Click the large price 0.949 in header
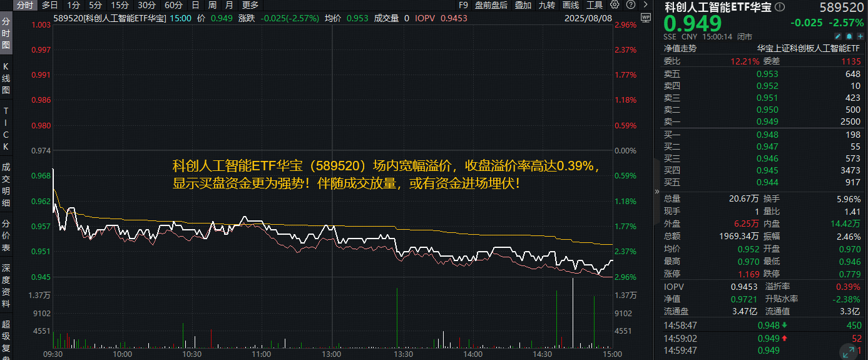The image size is (868, 360). point(692,24)
